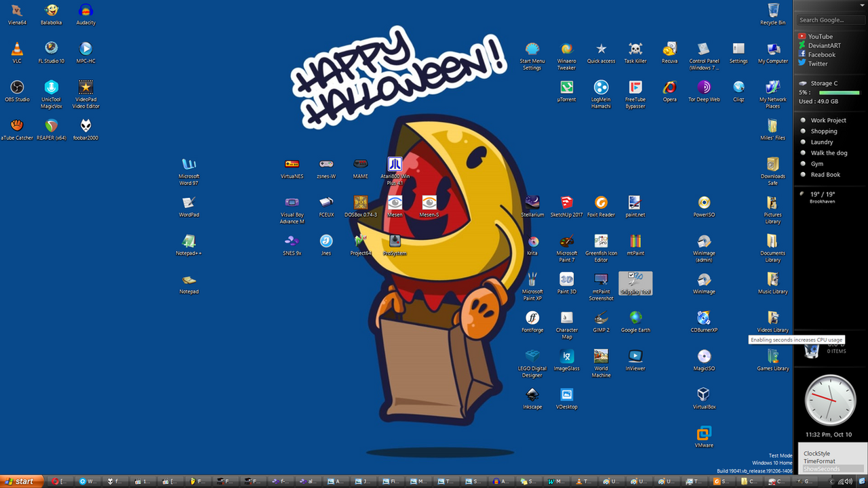Open Start Menu Settings shell icon
The width and height of the screenshot is (868, 488).
pyautogui.click(x=532, y=56)
